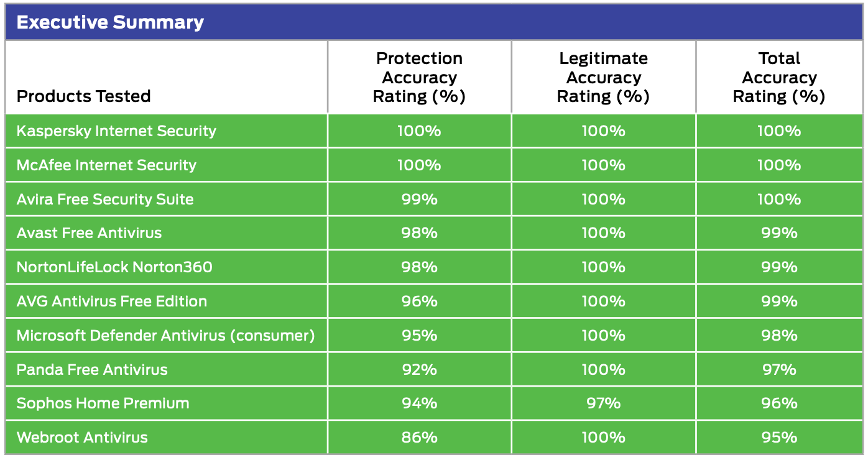This screenshot has height=460, width=868.
Task: Click the McAfee Internet Security product name
Action: (x=106, y=165)
